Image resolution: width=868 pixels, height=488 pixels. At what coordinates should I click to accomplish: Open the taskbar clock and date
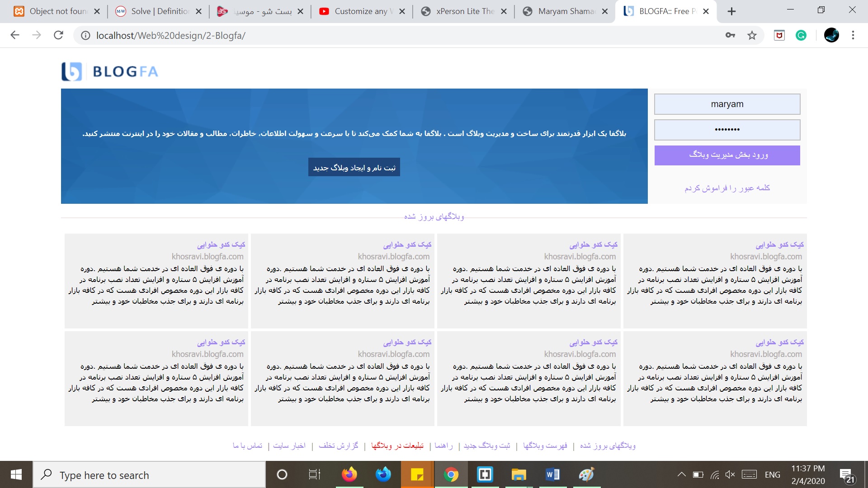(808, 474)
